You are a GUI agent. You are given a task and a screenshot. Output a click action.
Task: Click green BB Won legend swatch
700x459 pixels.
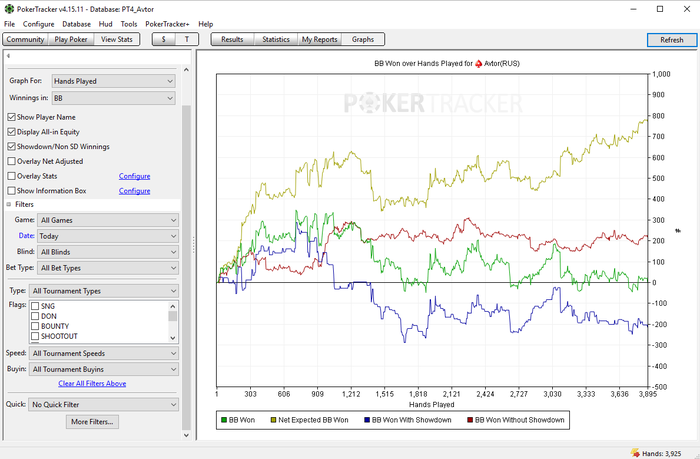point(224,420)
